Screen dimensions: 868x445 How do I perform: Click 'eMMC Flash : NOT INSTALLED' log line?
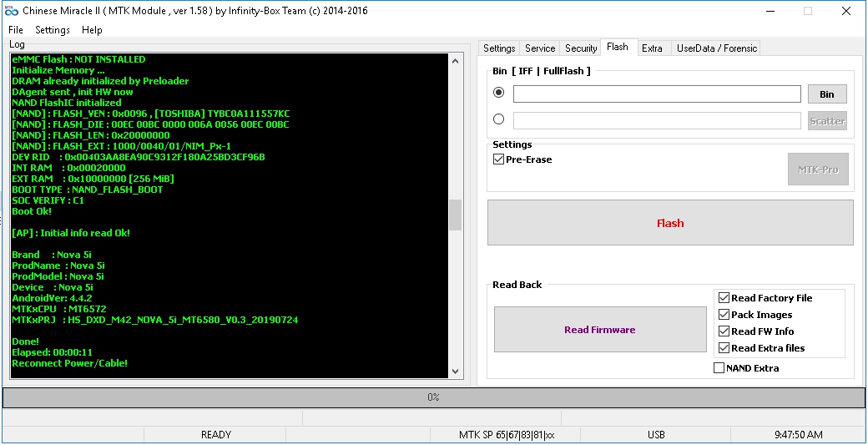pyautogui.click(x=78, y=59)
